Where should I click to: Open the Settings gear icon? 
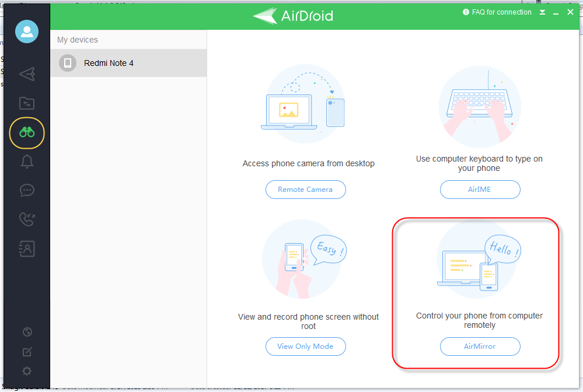point(26,370)
